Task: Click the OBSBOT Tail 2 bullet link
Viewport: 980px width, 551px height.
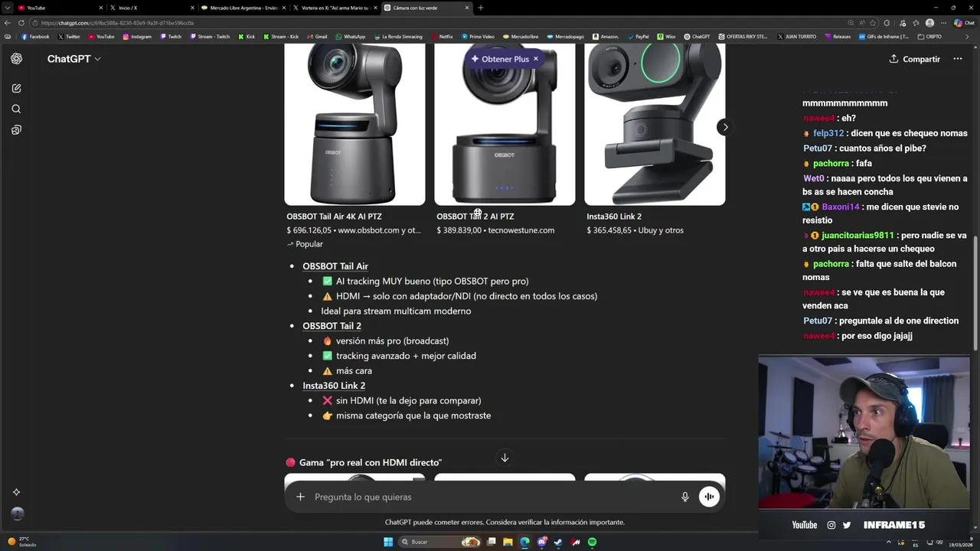Action: point(332,326)
